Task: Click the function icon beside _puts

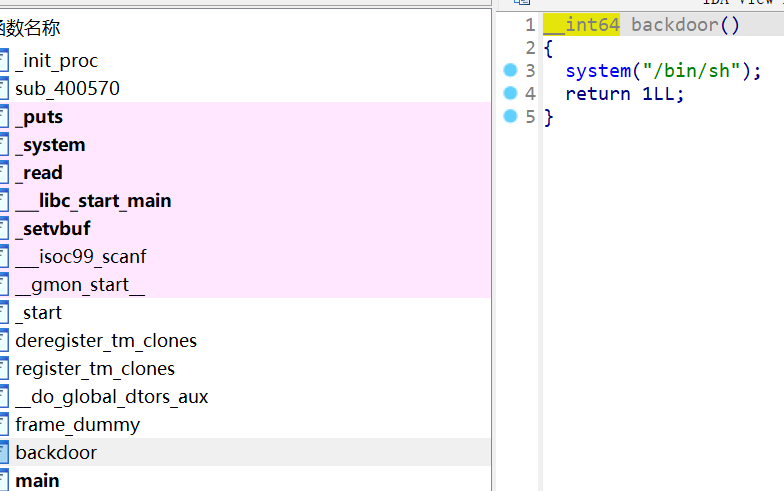Action: (4, 116)
